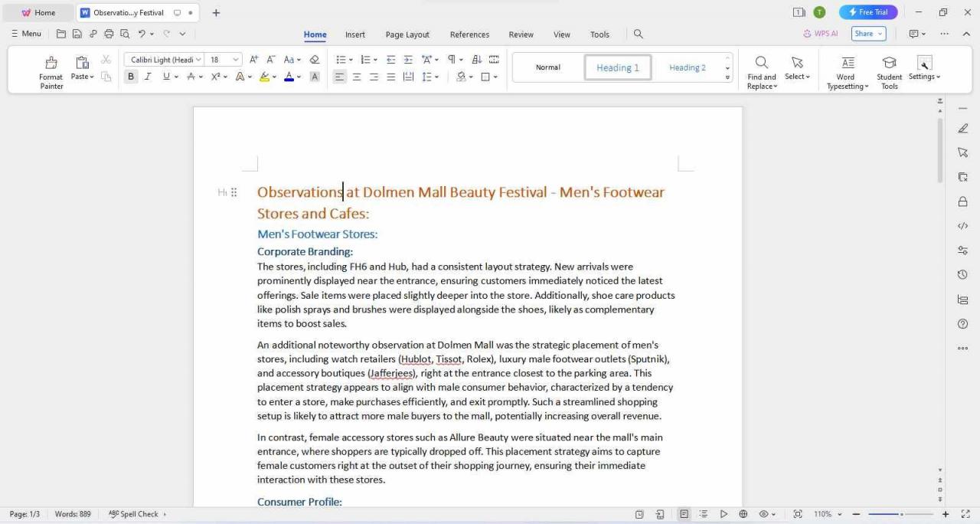Toggle Italic formatting
980x524 pixels.
pos(148,77)
